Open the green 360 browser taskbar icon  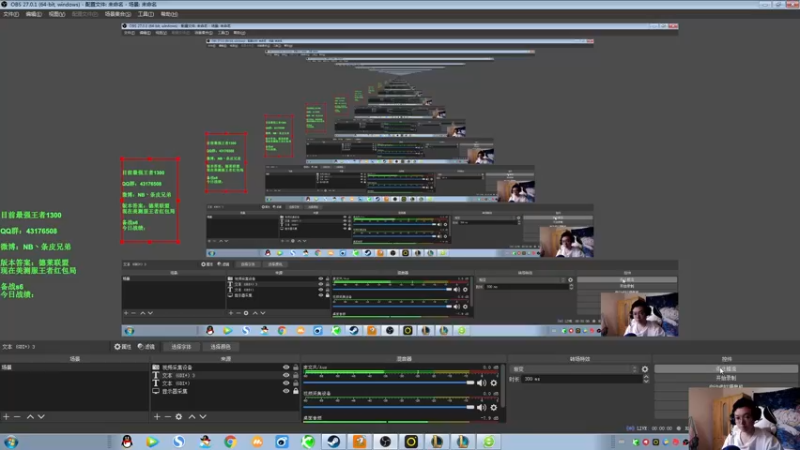tap(489, 441)
